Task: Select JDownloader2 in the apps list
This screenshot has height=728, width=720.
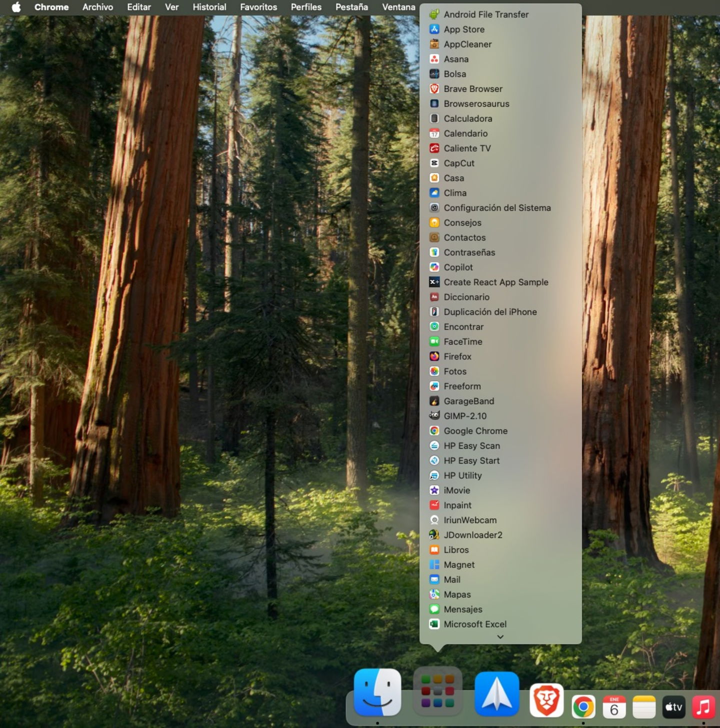Action: [x=500, y=535]
